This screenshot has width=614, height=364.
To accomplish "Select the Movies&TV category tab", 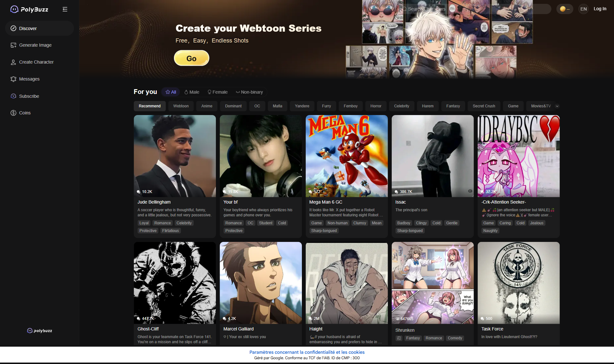I will tap(541, 106).
